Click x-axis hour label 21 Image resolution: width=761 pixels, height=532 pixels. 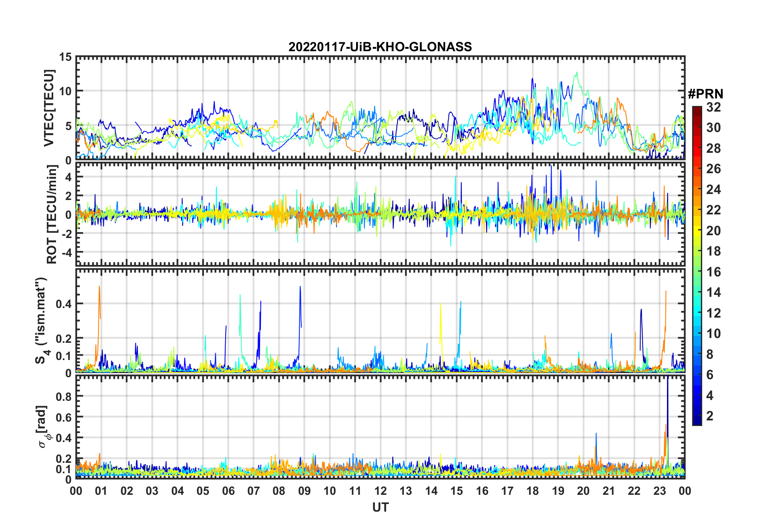609,491
